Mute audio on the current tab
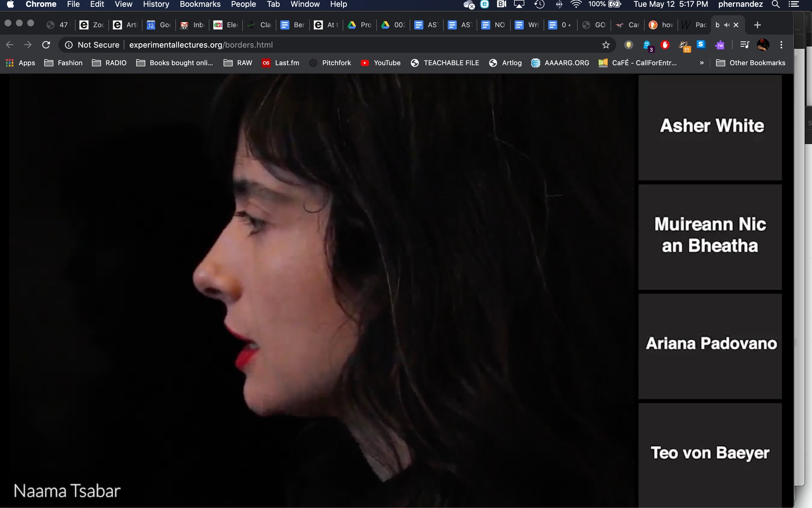Screen dimensions: 812x508 (727, 25)
